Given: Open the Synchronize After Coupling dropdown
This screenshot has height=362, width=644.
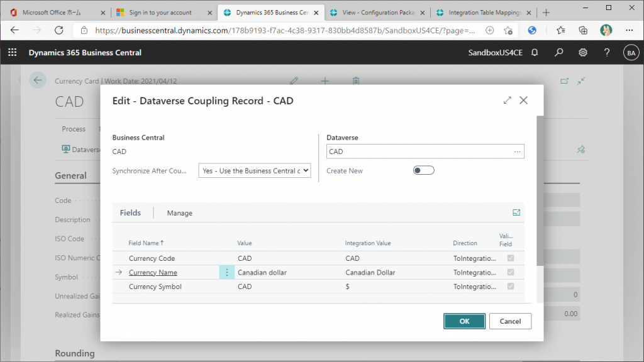Looking at the screenshot, I should [255, 171].
